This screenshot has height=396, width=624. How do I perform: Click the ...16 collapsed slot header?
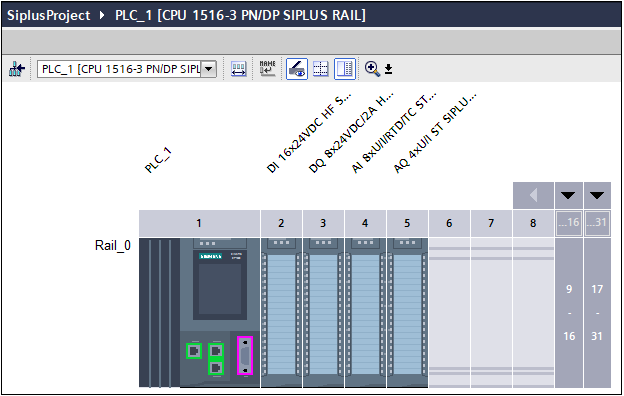pyautogui.click(x=569, y=222)
